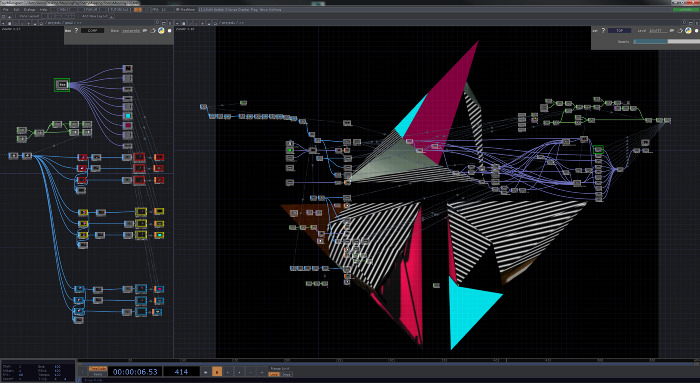Click the Pane Layout label
The height and width of the screenshot is (383, 700).
coord(29,16)
